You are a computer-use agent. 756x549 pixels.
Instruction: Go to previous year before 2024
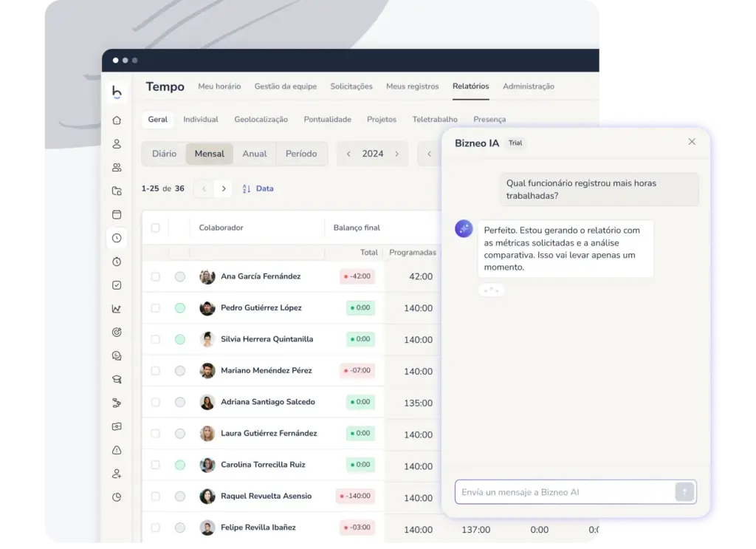[x=348, y=154]
